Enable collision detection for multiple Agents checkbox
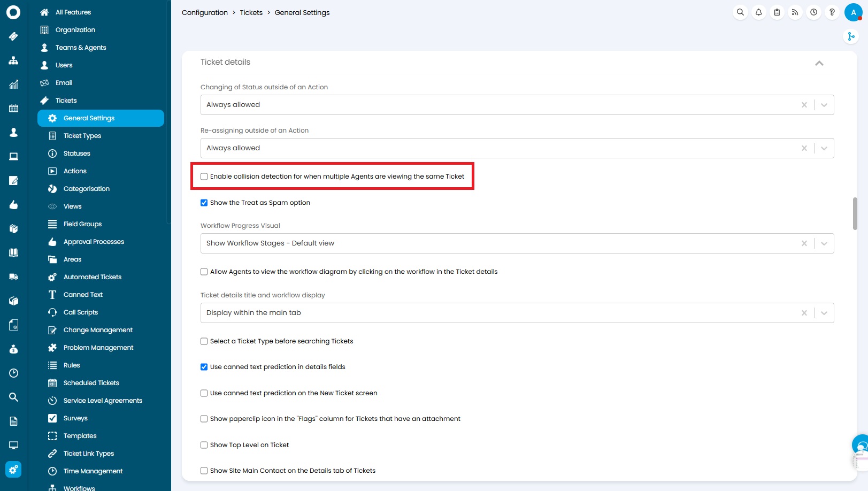 click(x=204, y=177)
